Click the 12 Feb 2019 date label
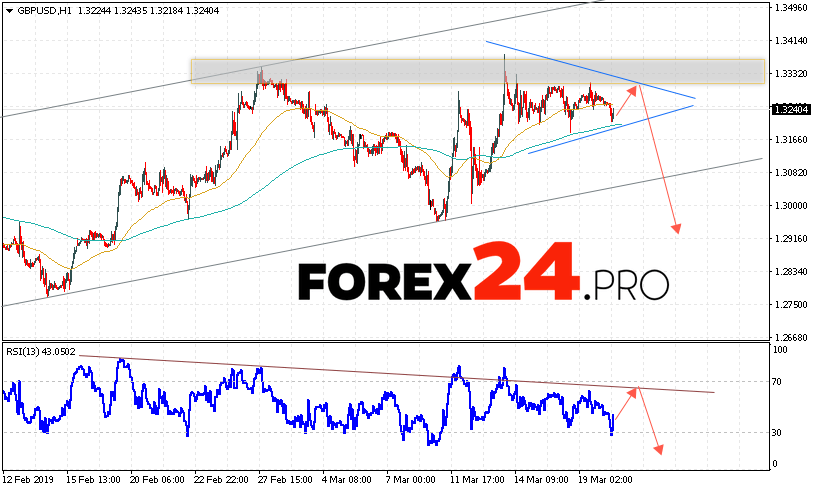This screenshot has height=491, width=815. click(x=26, y=480)
